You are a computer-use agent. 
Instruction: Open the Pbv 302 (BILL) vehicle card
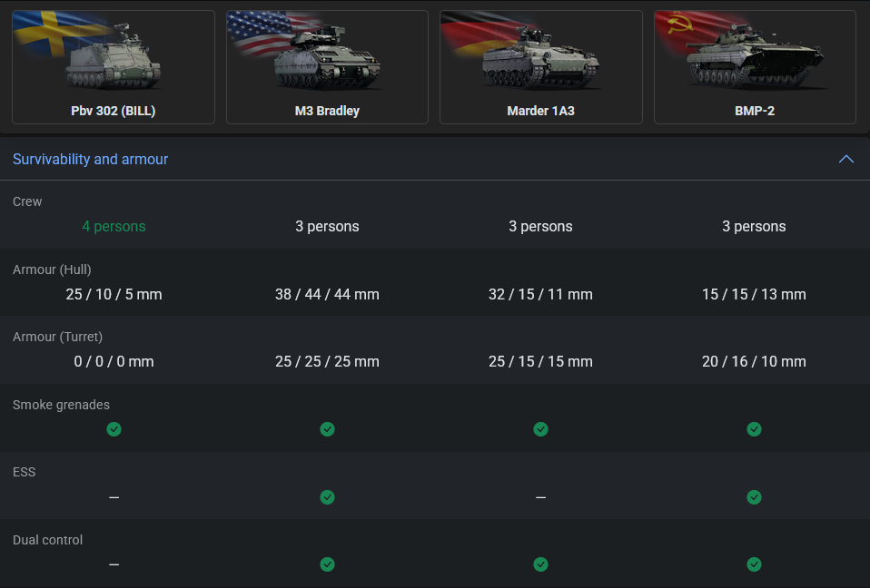pos(114,67)
